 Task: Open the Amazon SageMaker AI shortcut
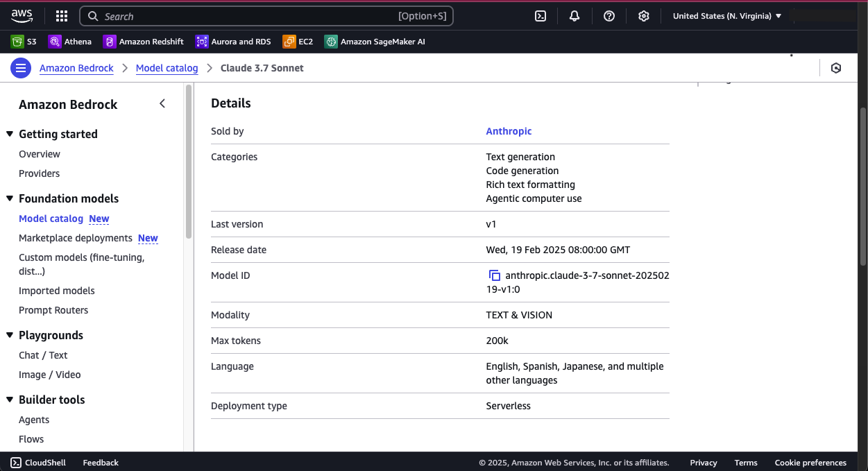[x=375, y=42]
